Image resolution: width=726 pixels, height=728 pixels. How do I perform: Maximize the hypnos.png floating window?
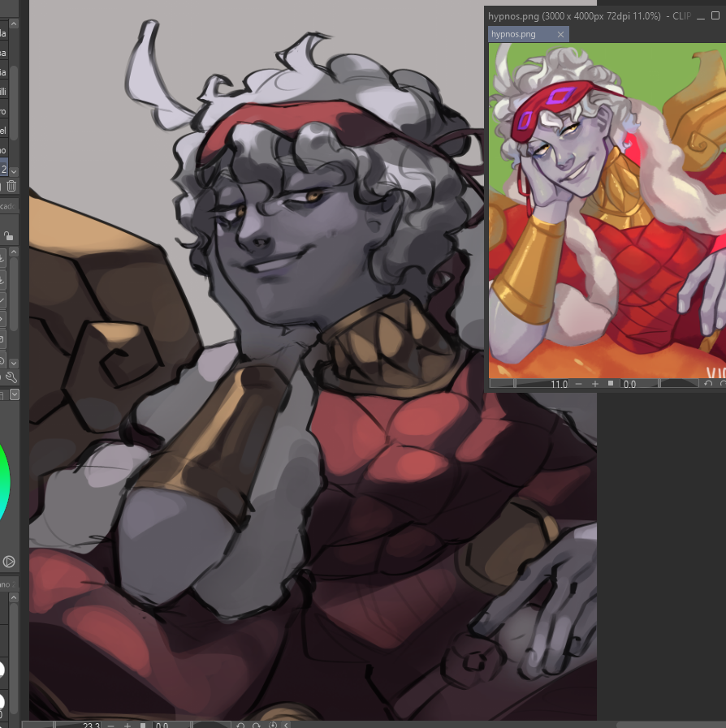pyautogui.click(x=715, y=15)
